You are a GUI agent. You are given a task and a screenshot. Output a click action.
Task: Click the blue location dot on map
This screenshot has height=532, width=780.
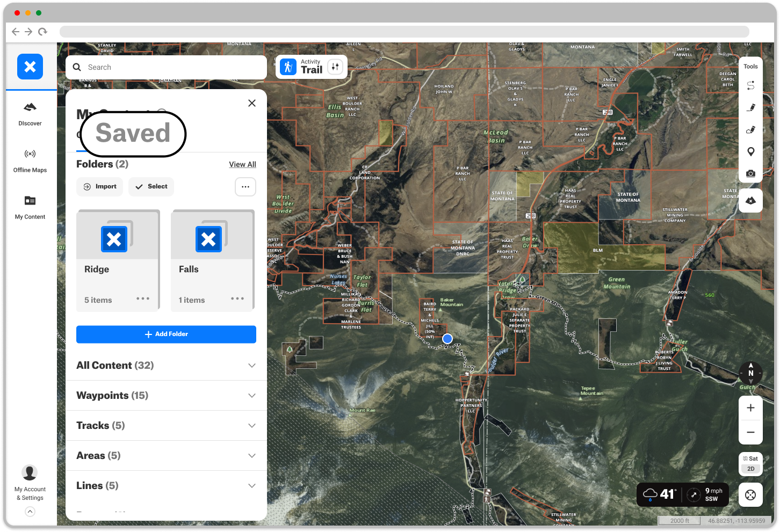pos(447,339)
